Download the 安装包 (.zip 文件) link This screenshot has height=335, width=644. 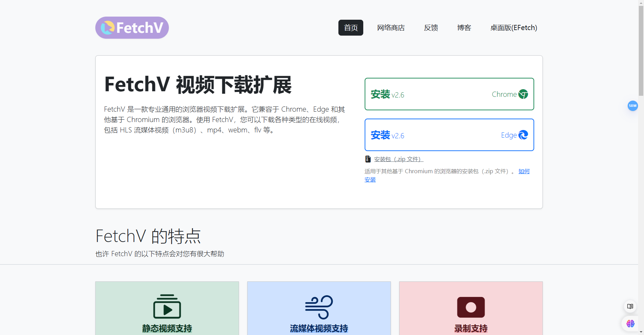(399, 159)
